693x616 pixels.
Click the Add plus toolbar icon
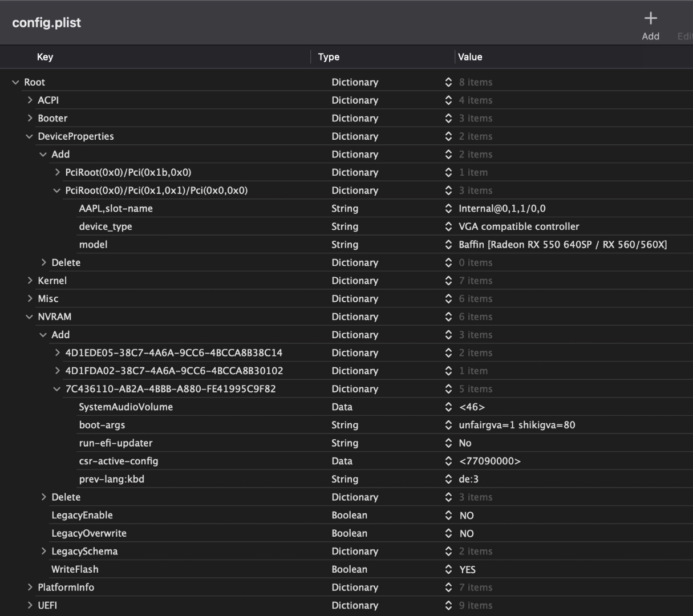pos(650,19)
